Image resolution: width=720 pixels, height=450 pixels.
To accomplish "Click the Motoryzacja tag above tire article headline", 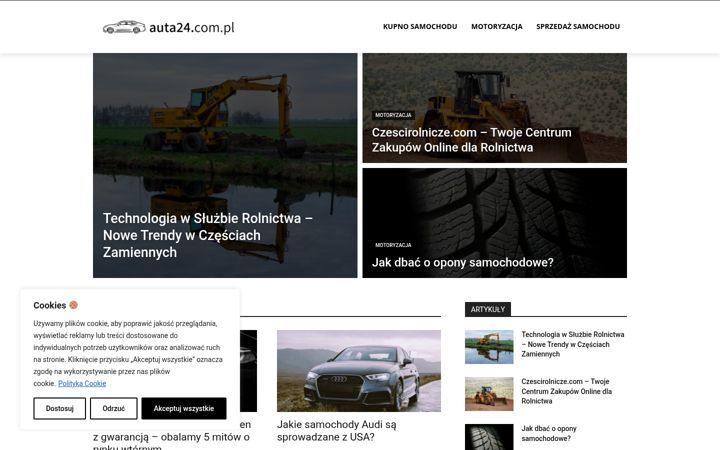I will click(393, 245).
